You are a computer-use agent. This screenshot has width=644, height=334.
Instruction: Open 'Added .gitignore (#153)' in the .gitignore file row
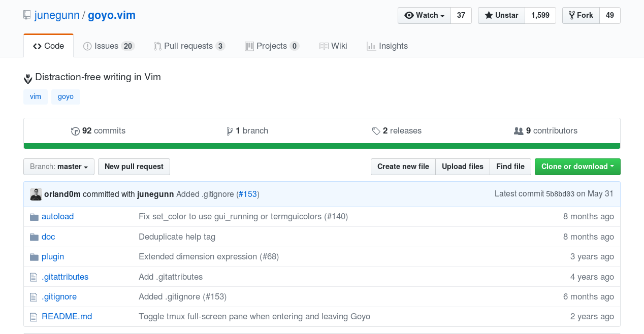pyautogui.click(x=183, y=297)
